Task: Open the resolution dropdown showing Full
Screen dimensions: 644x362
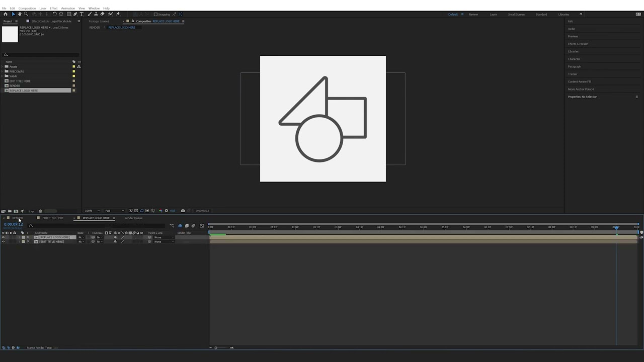Action: coord(114,211)
